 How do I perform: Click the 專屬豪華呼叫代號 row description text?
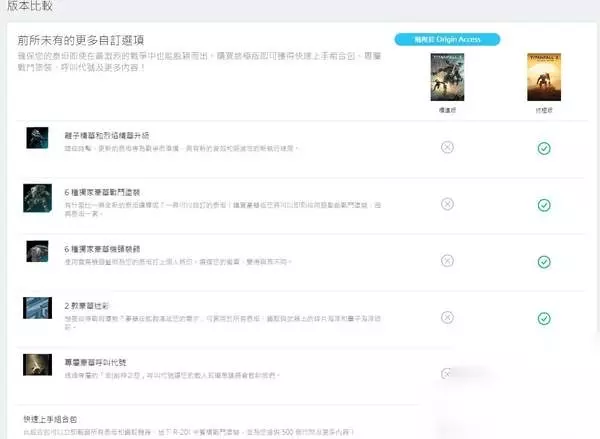click(x=172, y=375)
